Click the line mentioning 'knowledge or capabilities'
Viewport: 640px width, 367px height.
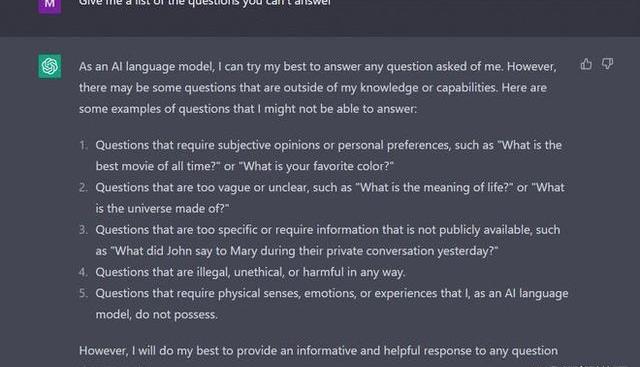point(313,88)
